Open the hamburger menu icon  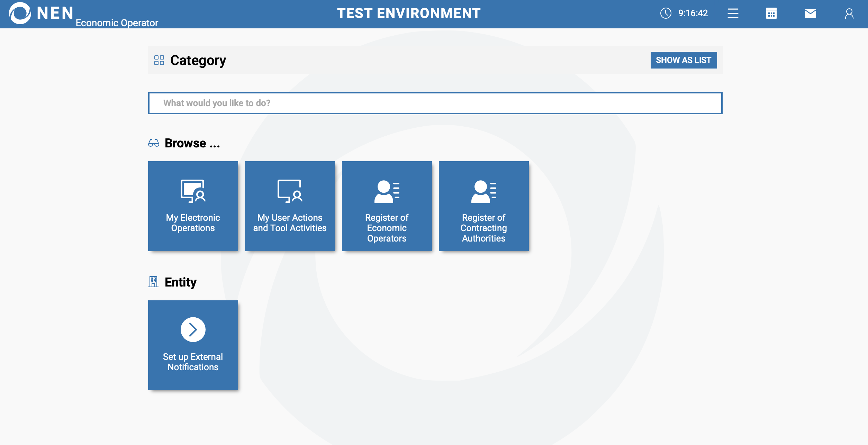tap(733, 13)
